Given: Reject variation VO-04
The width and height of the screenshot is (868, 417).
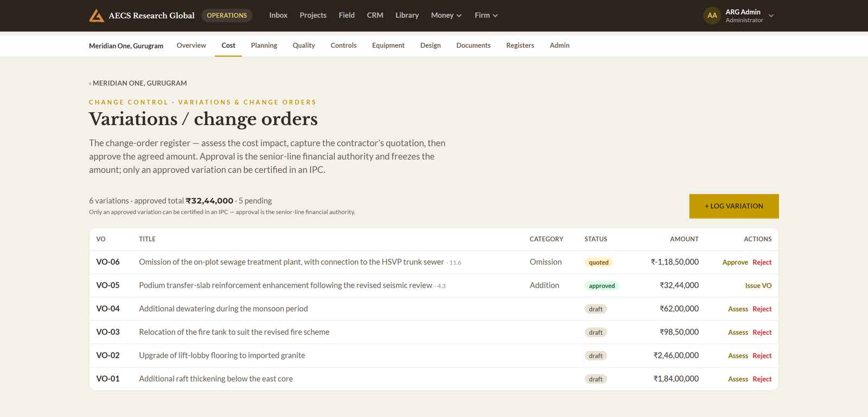Looking at the screenshot, I should [762, 309].
